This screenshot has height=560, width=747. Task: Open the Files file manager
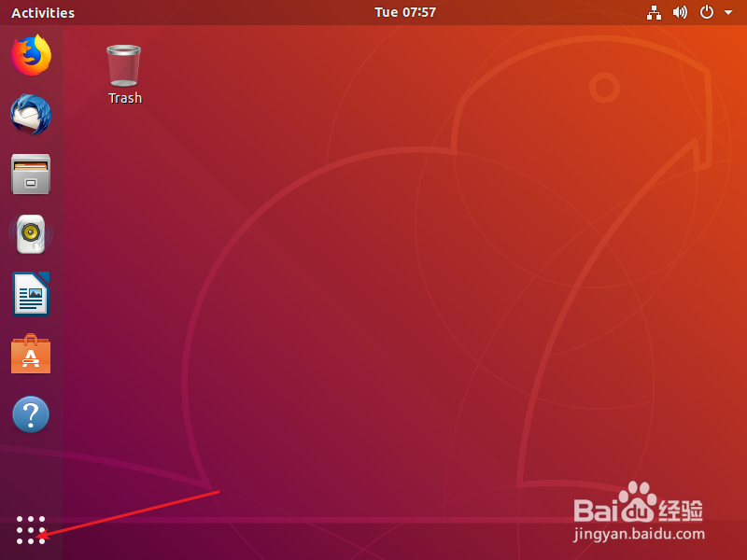(31, 175)
